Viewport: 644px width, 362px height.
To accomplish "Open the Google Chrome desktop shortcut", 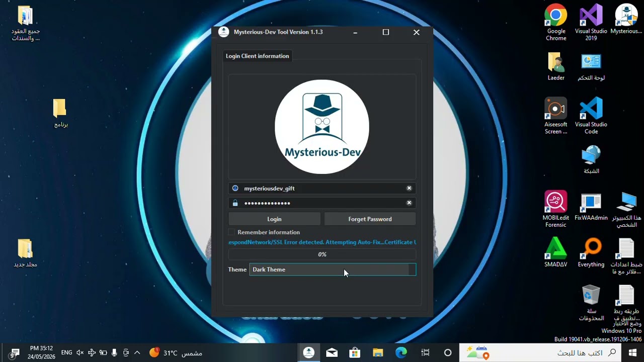I will (x=556, y=23).
